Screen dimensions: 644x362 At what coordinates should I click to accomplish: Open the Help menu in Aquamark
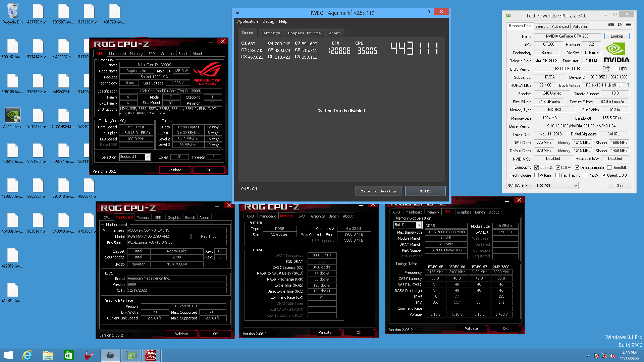283,21
